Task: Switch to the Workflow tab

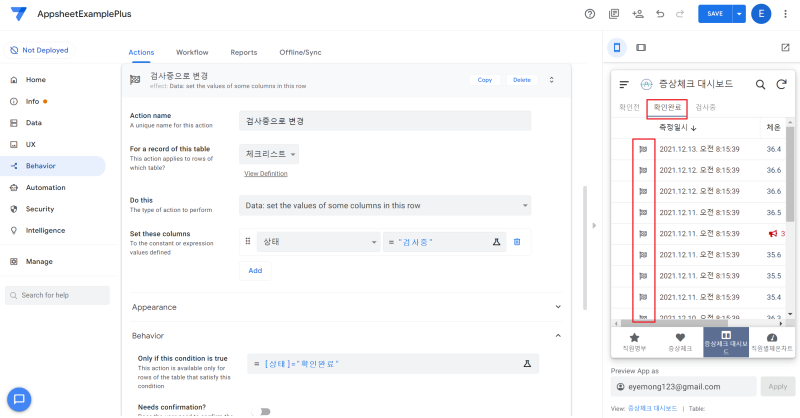Action: click(192, 52)
